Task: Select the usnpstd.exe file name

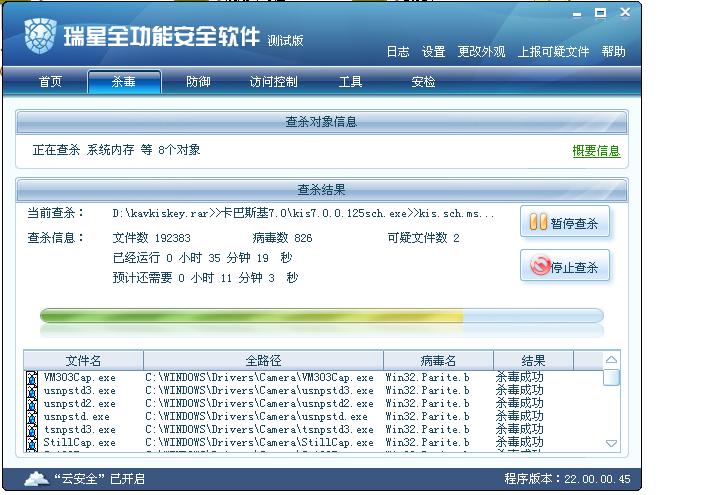Action: coord(76,416)
